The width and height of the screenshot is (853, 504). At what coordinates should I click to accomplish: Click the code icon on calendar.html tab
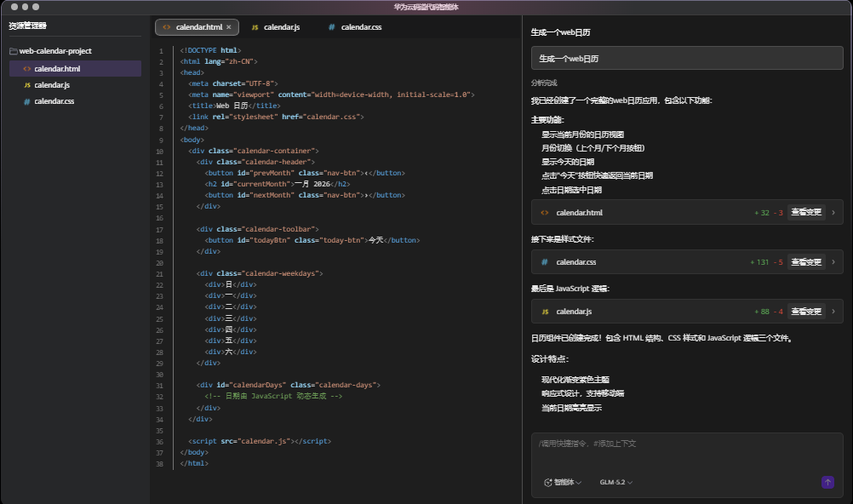point(167,26)
